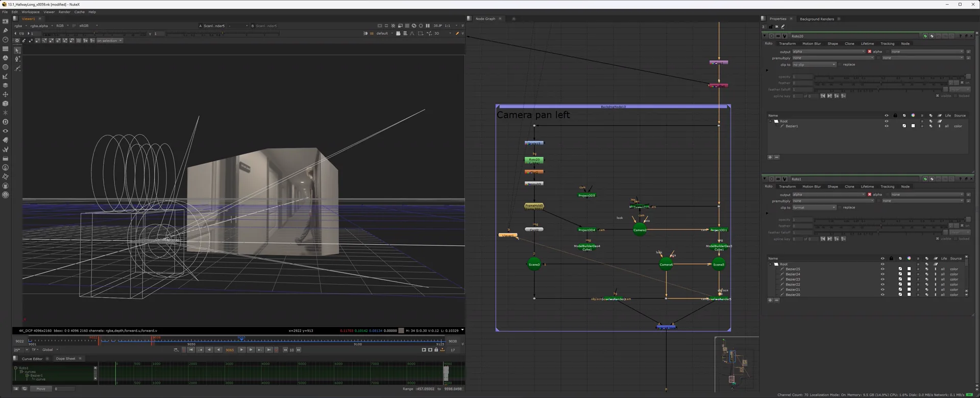This screenshot has width=980, height=398.
Task: Open the Roto1 clip to format dropdown
Action: click(x=814, y=207)
